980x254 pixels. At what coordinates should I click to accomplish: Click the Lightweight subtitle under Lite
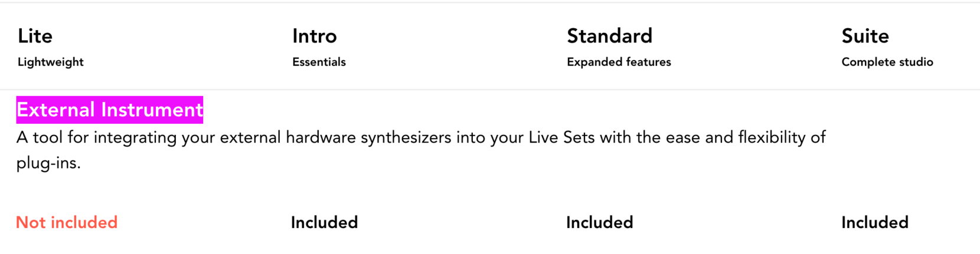pos(50,62)
